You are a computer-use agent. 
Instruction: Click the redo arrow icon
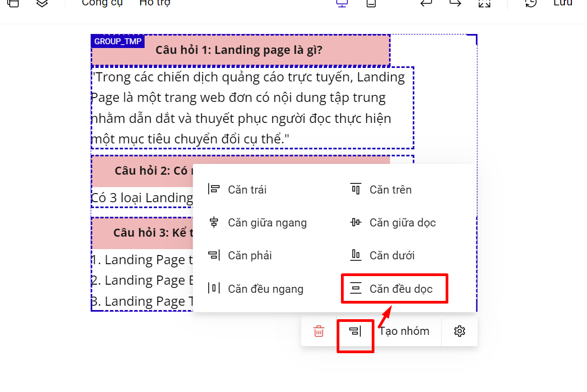coord(455,3)
